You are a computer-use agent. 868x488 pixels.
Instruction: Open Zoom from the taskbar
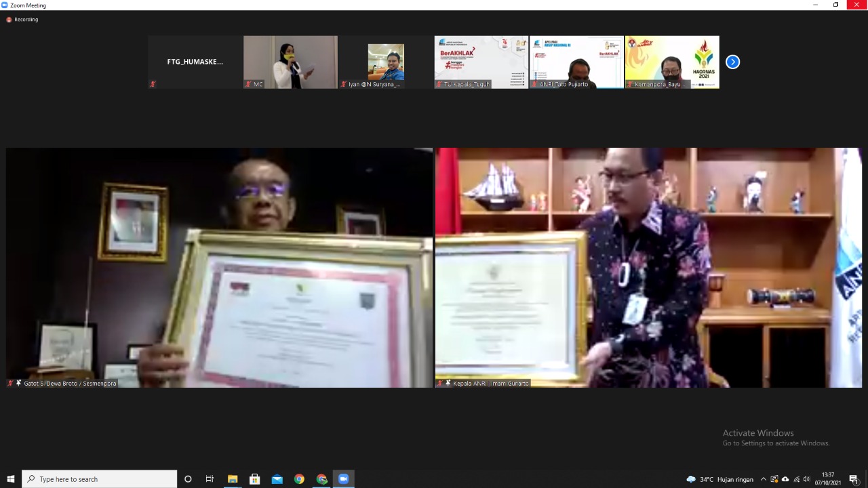coord(343,479)
